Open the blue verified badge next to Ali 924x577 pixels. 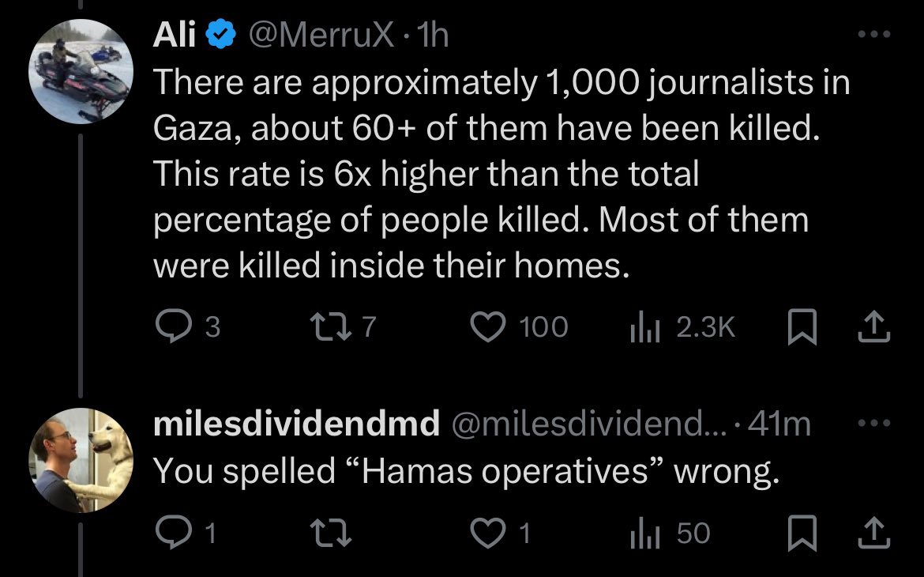coord(221,34)
